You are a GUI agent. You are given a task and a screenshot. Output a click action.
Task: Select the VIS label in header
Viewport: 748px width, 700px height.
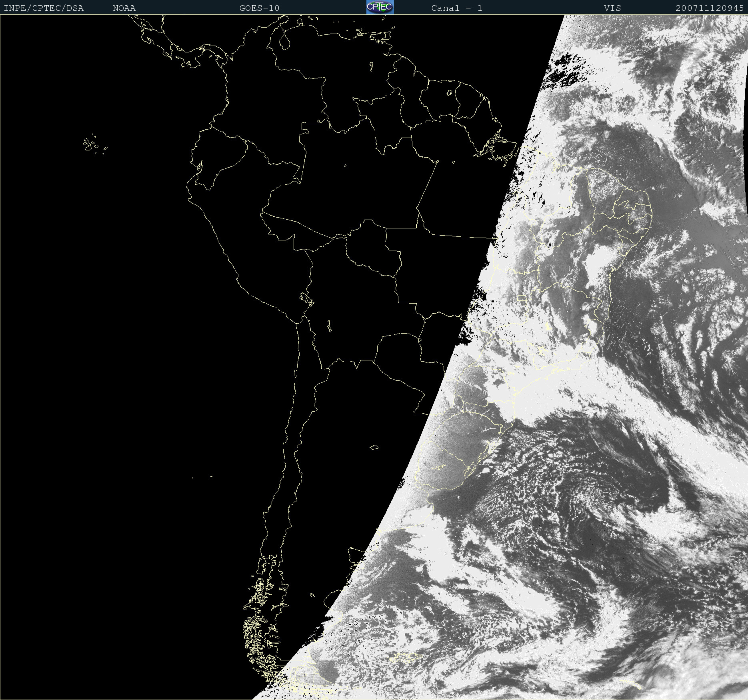[x=612, y=8]
